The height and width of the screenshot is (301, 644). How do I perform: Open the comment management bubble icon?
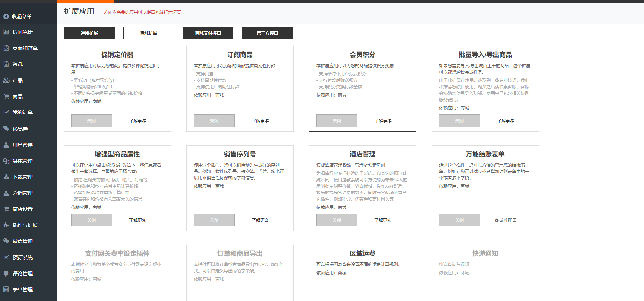point(6,273)
